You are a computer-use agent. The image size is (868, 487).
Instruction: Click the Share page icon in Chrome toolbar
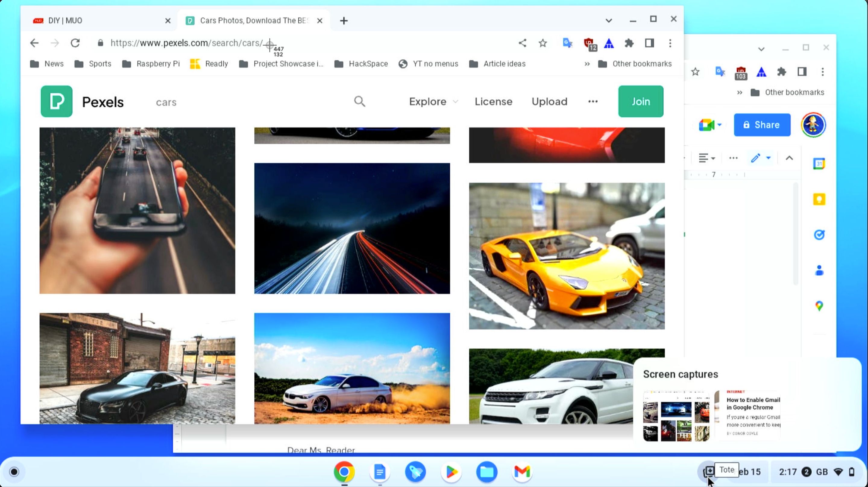[522, 43]
